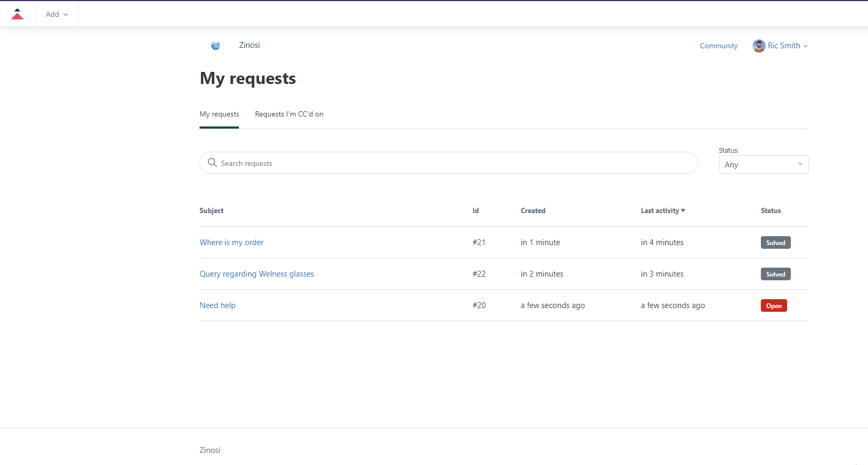Click created time 'in 1 minute'
This screenshot has height=465, width=868.
tap(540, 242)
